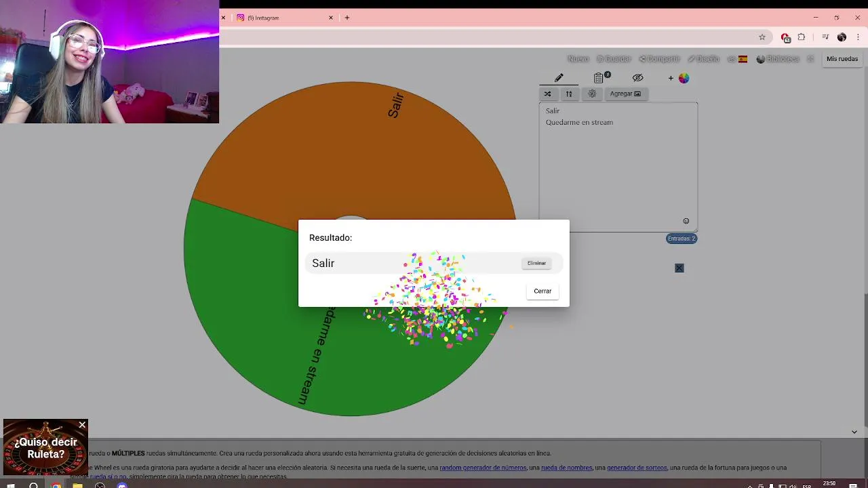This screenshot has height=488, width=868.
Task: Open Windows taskbar search
Action: pos(33,485)
